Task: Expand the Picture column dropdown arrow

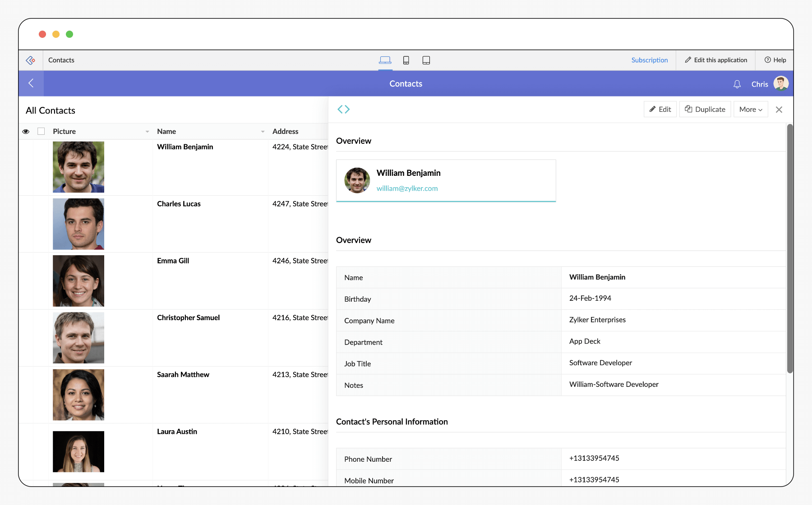Action: (x=147, y=132)
